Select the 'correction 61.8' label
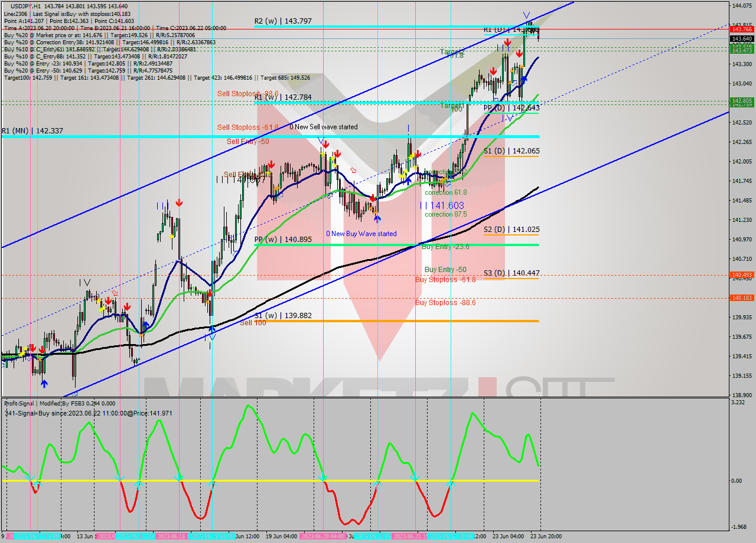Image resolution: width=756 pixels, height=543 pixels. pos(446,192)
